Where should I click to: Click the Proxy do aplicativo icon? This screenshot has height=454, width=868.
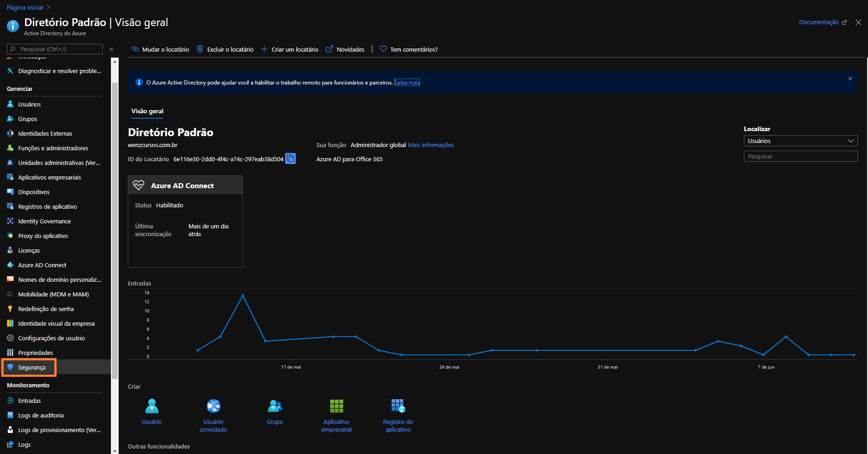click(10, 236)
